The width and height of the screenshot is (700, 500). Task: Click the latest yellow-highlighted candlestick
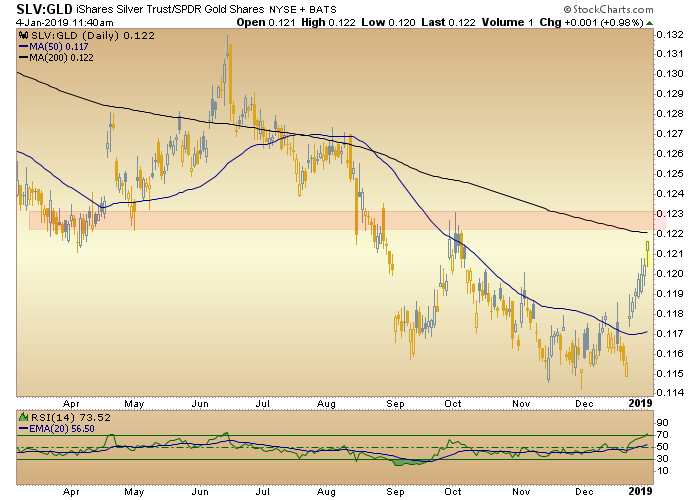647,254
